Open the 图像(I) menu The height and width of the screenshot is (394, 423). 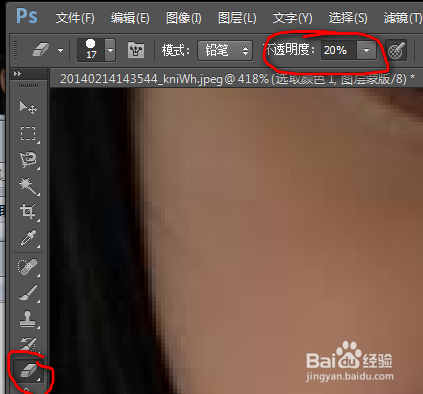tap(184, 18)
